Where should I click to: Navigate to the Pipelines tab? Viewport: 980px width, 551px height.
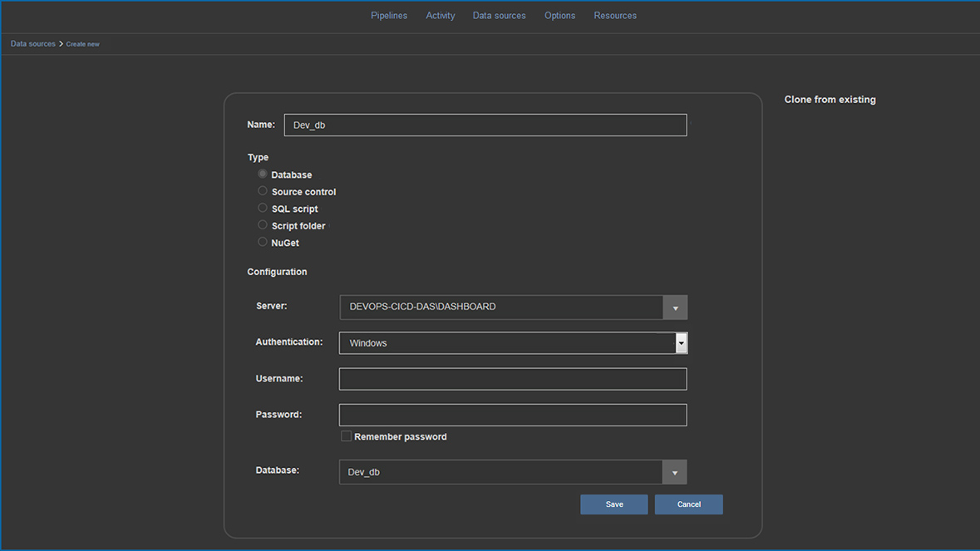[388, 15]
